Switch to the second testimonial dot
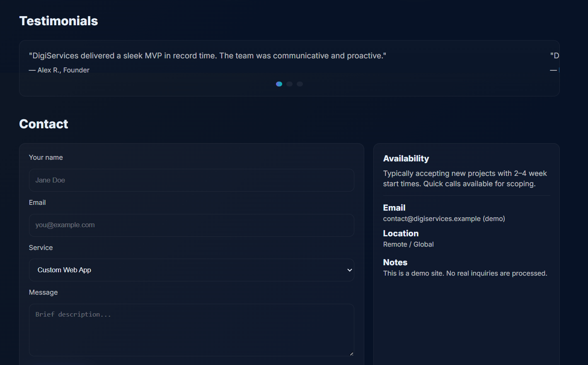This screenshot has width=588, height=365. [x=290, y=84]
